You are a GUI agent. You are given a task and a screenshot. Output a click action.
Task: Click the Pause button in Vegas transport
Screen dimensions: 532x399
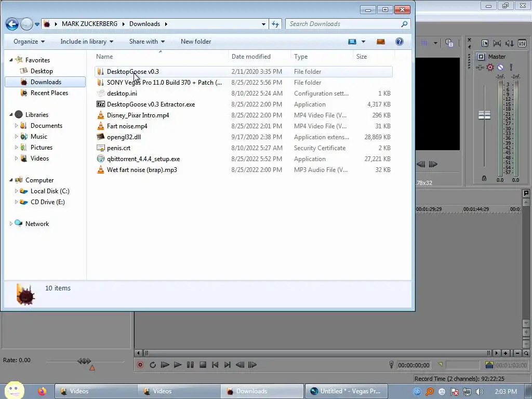click(190, 365)
